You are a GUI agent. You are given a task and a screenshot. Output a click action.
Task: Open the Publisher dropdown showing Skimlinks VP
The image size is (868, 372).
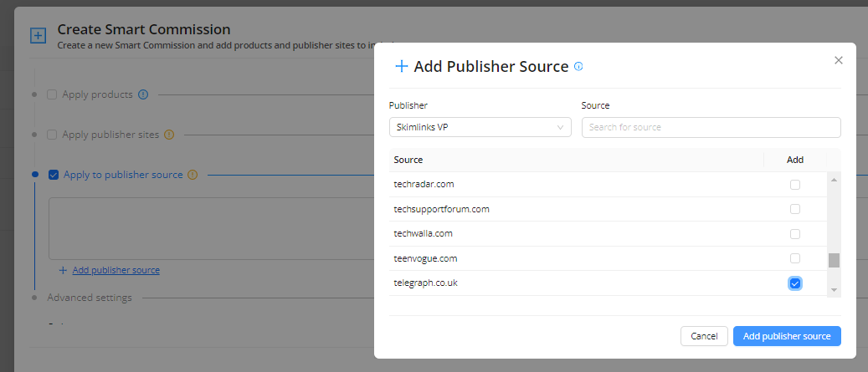coord(480,127)
